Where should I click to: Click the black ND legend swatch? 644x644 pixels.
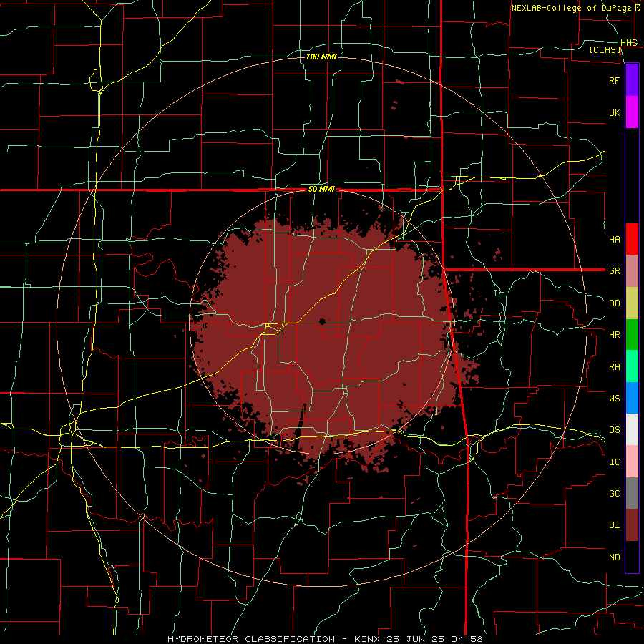pyautogui.click(x=632, y=557)
